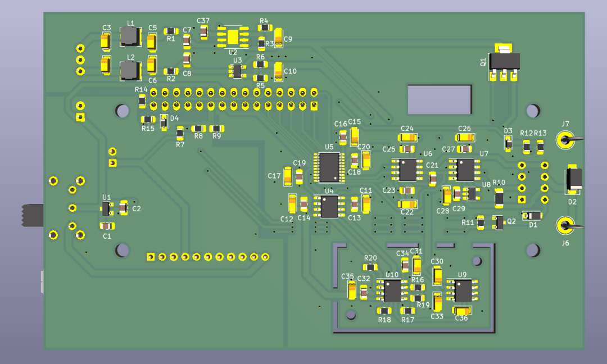Click the U7 chip
607x364 pixels.
465,170
